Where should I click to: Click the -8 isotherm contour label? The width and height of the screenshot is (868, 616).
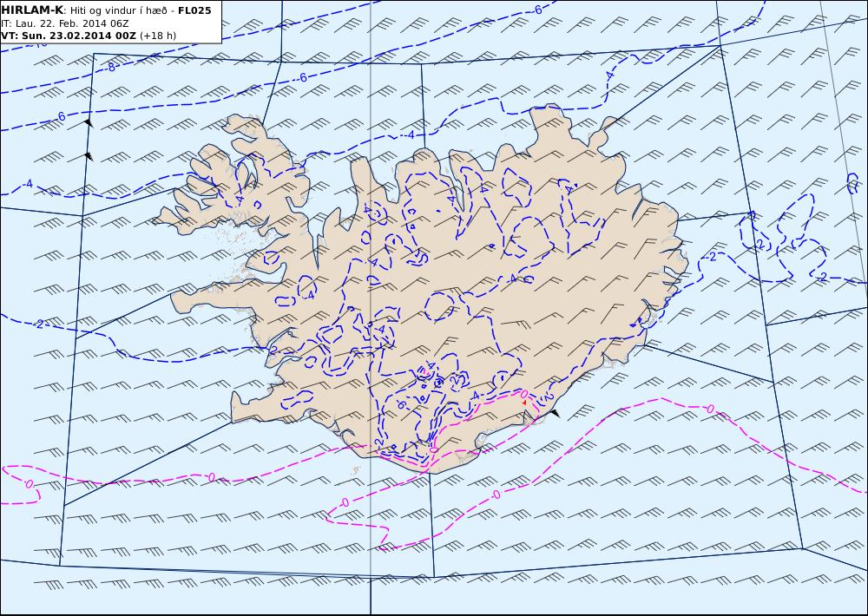110,67
